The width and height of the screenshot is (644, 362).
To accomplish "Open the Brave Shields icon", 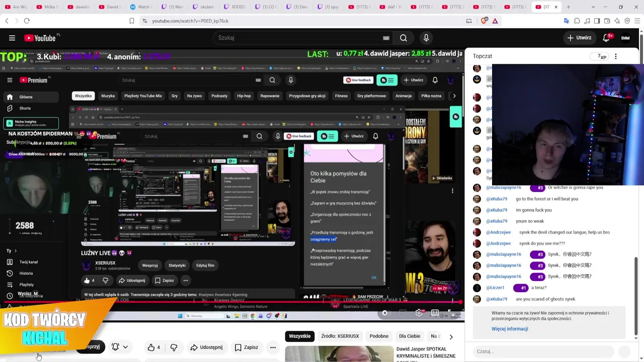I will coord(484,21).
